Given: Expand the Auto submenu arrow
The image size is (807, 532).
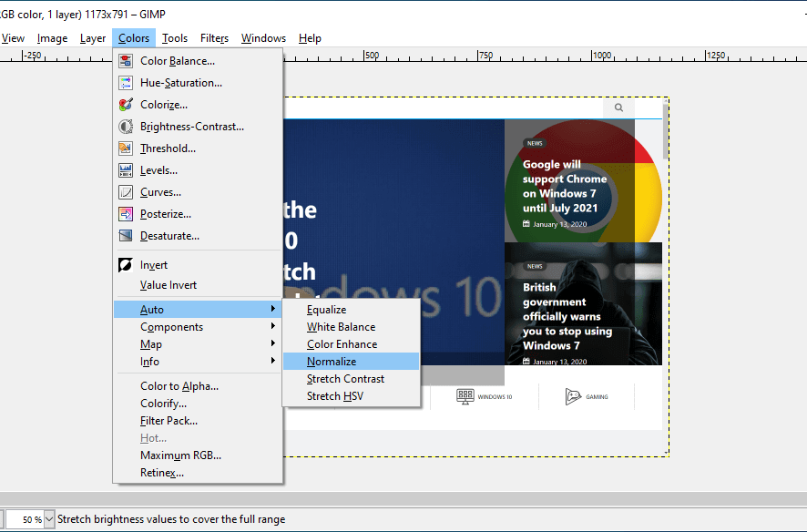Looking at the screenshot, I should (272, 309).
